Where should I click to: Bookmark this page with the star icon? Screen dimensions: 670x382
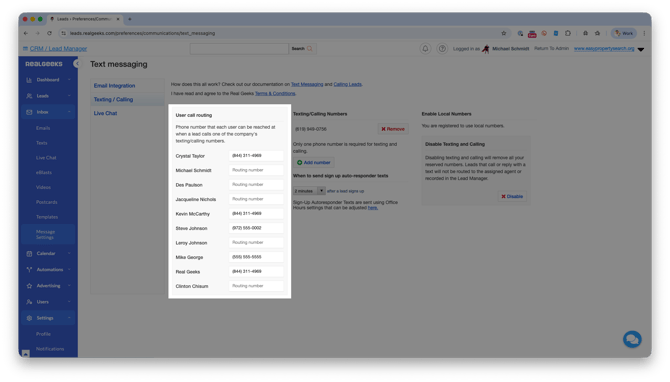pyautogui.click(x=504, y=33)
